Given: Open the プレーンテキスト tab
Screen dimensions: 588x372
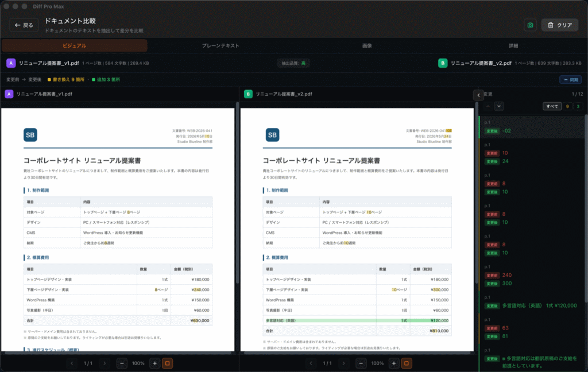Looking at the screenshot, I should pyautogui.click(x=220, y=45).
